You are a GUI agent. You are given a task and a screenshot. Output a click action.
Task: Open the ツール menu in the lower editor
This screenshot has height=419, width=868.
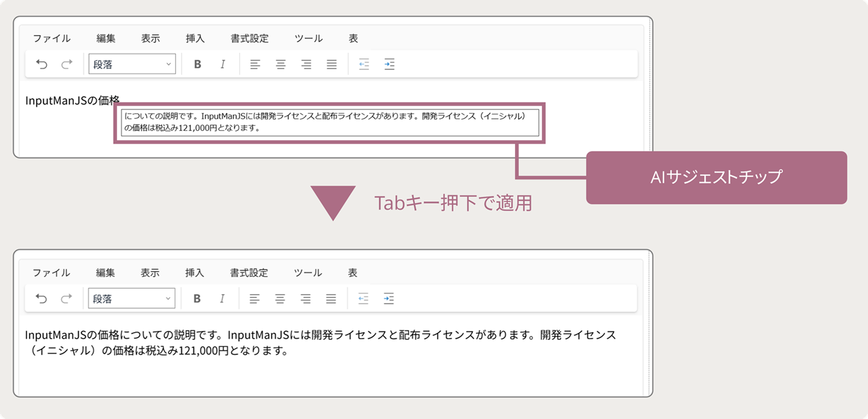(308, 272)
